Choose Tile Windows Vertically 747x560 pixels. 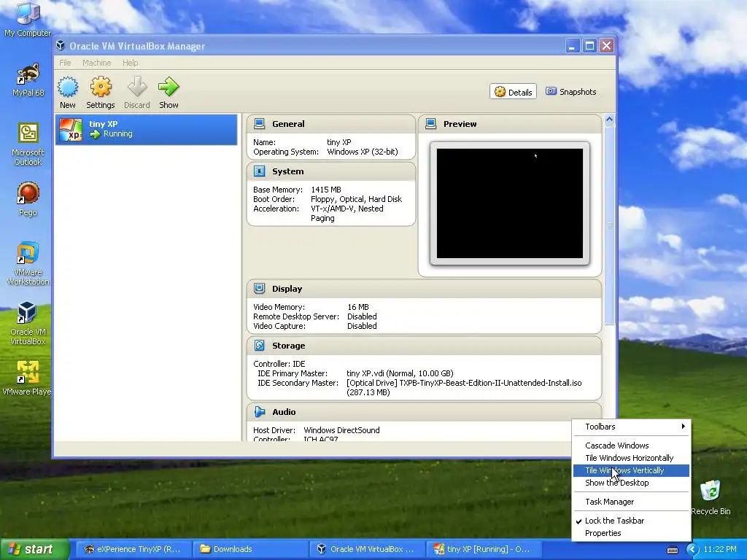pyautogui.click(x=631, y=470)
